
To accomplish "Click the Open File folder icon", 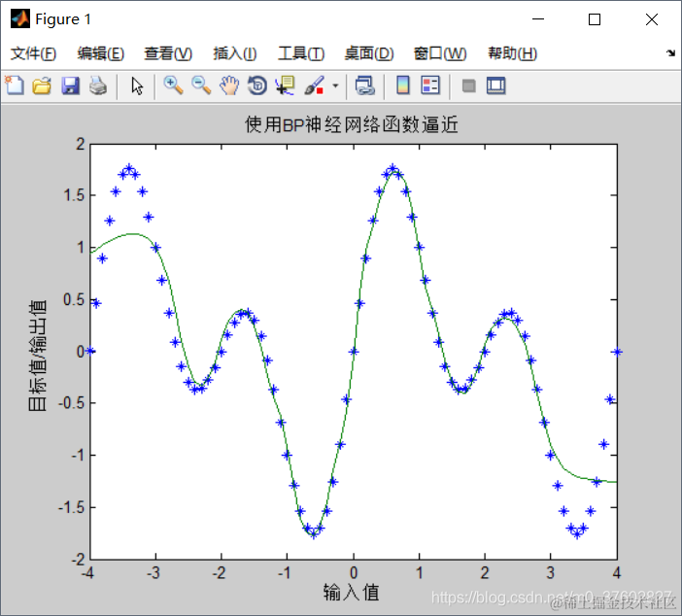I will (x=42, y=86).
